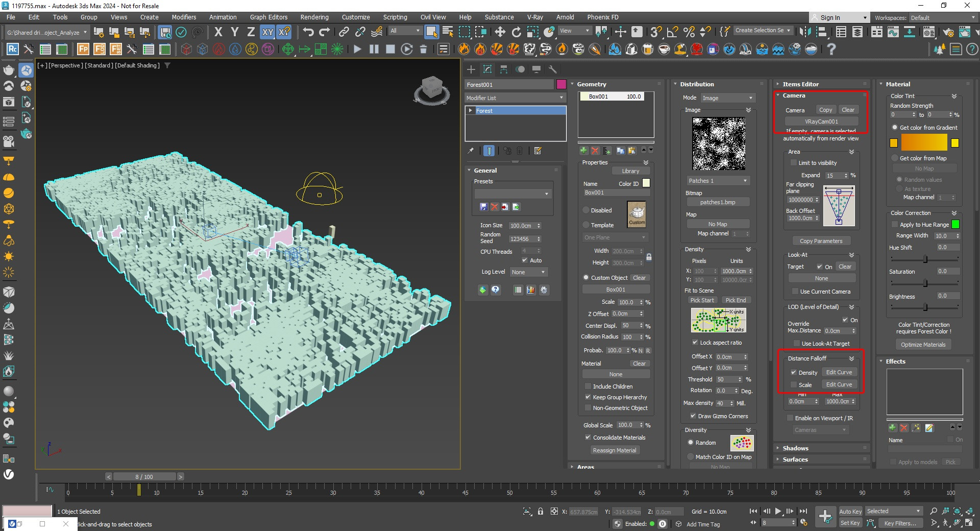Click the Undo arrow icon
980x531 pixels.
click(308, 32)
